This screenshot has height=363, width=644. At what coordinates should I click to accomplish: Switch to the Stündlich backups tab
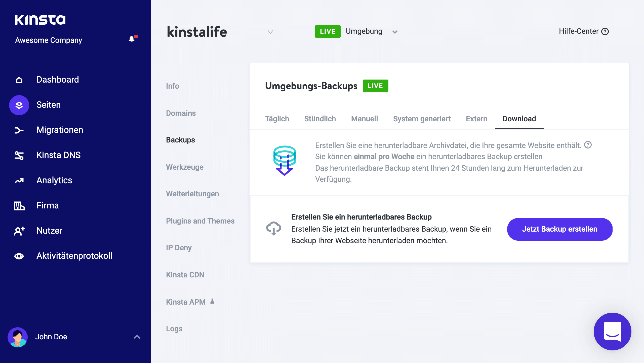[320, 119]
